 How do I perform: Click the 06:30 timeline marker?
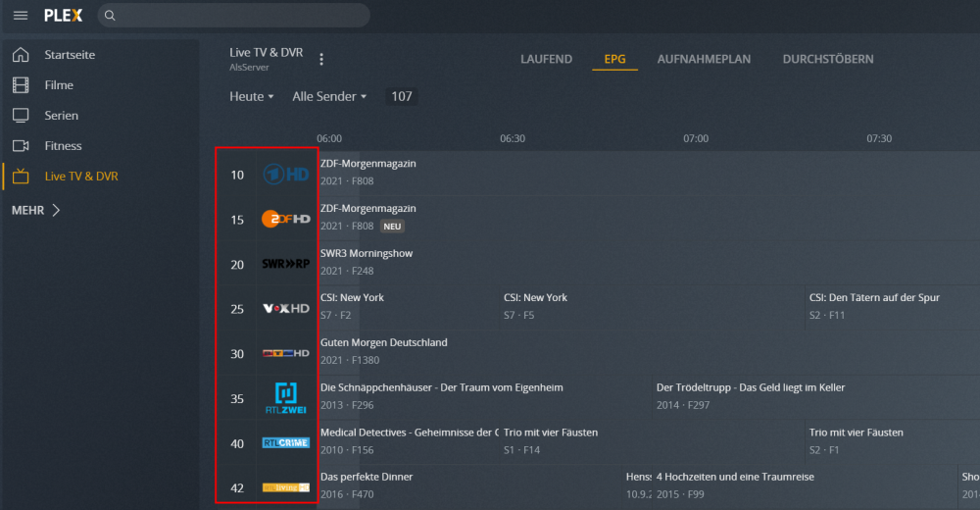click(x=513, y=139)
